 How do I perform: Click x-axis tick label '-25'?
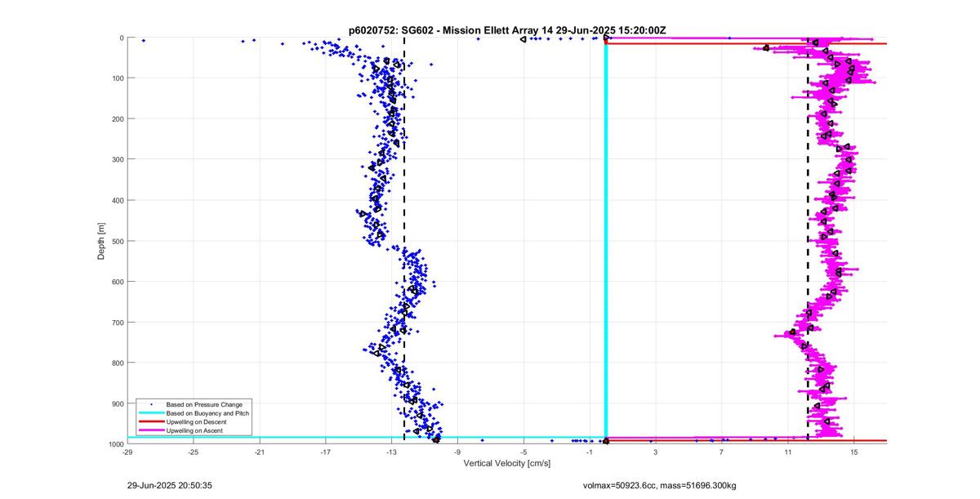pyautogui.click(x=194, y=451)
